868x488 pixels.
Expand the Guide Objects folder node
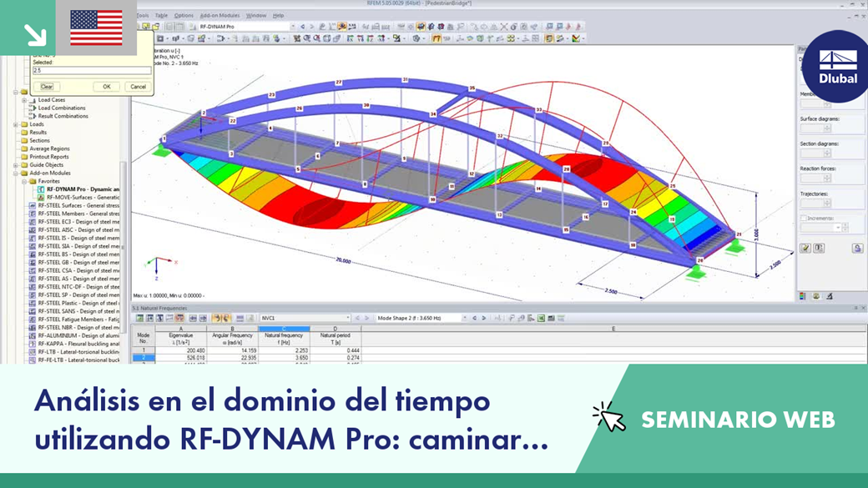coord(16,165)
